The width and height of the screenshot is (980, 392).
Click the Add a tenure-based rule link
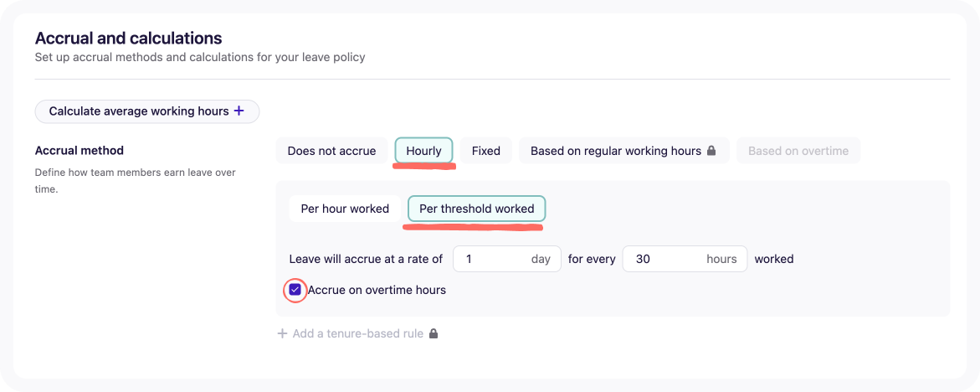[359, 334]
